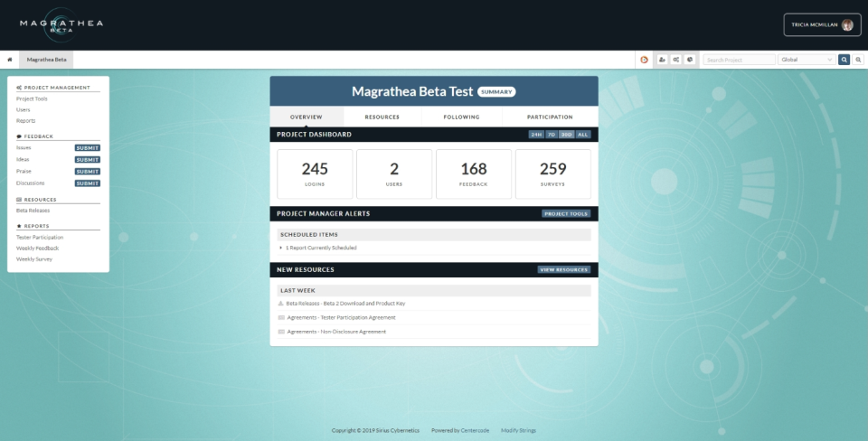
Task: Switch to the Overview tab
Action: point(307,117)
